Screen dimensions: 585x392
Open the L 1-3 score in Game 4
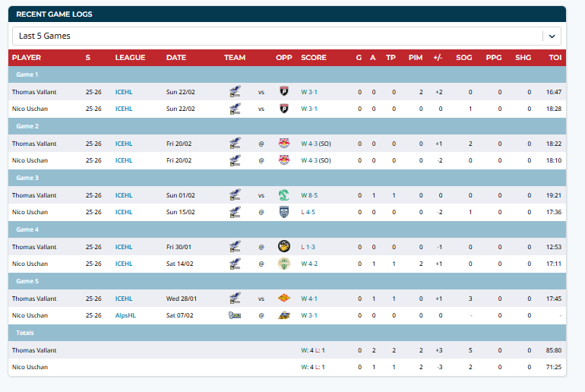tap(308, 247)
